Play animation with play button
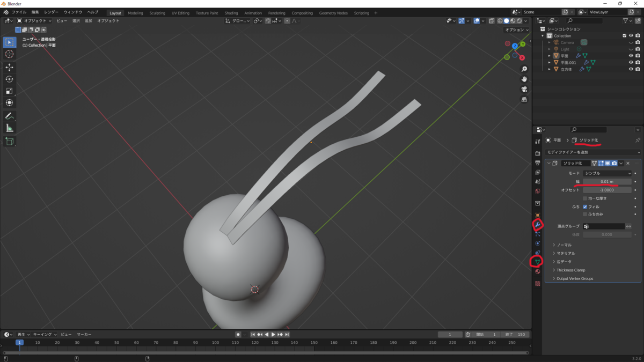644x362 pixels. [x=273, y=334]
